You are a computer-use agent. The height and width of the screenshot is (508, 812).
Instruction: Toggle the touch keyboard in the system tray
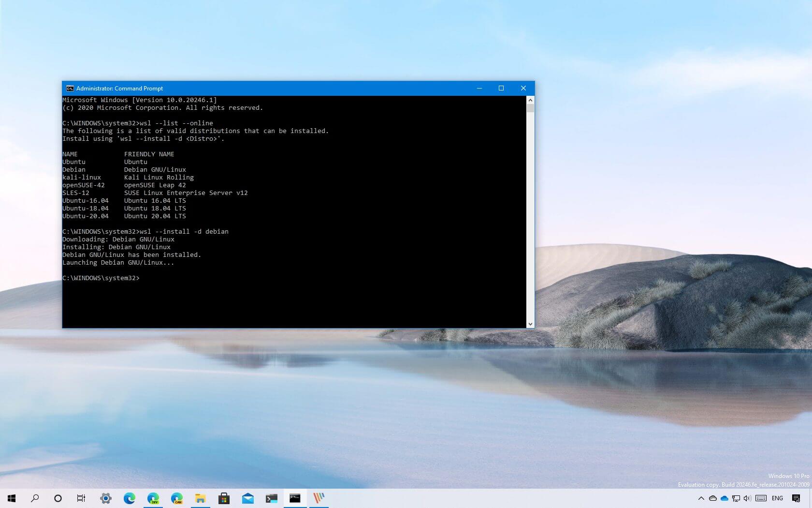point(760,498)
